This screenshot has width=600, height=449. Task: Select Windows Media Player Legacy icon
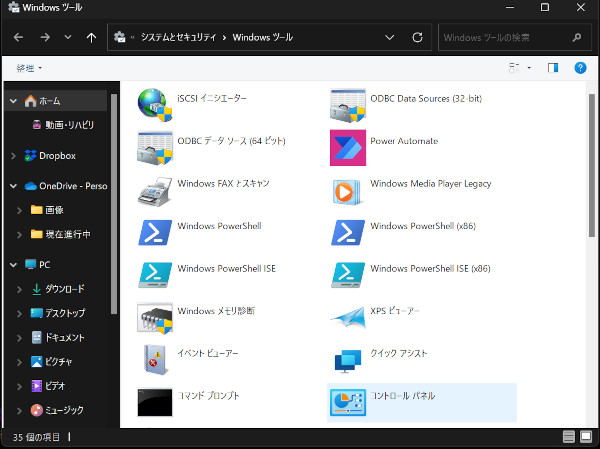tap(347, 191)
